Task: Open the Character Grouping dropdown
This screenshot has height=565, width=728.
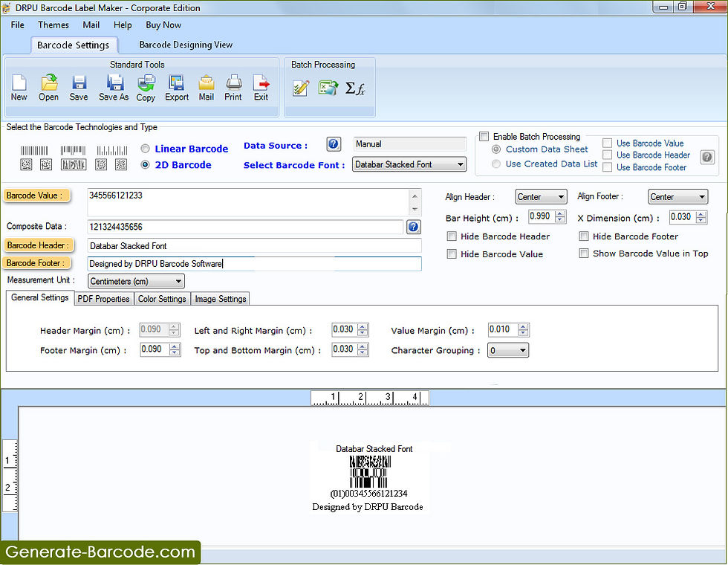Action: 508,350
